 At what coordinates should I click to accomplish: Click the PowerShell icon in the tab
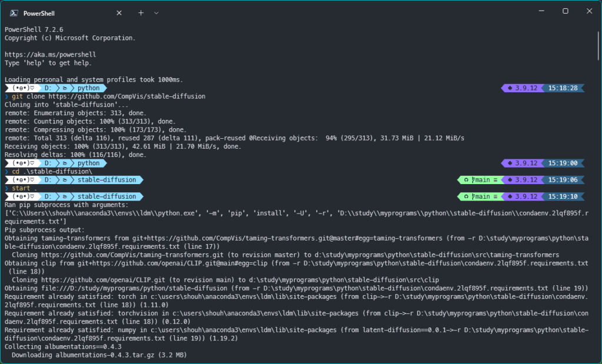click(14, 13)
